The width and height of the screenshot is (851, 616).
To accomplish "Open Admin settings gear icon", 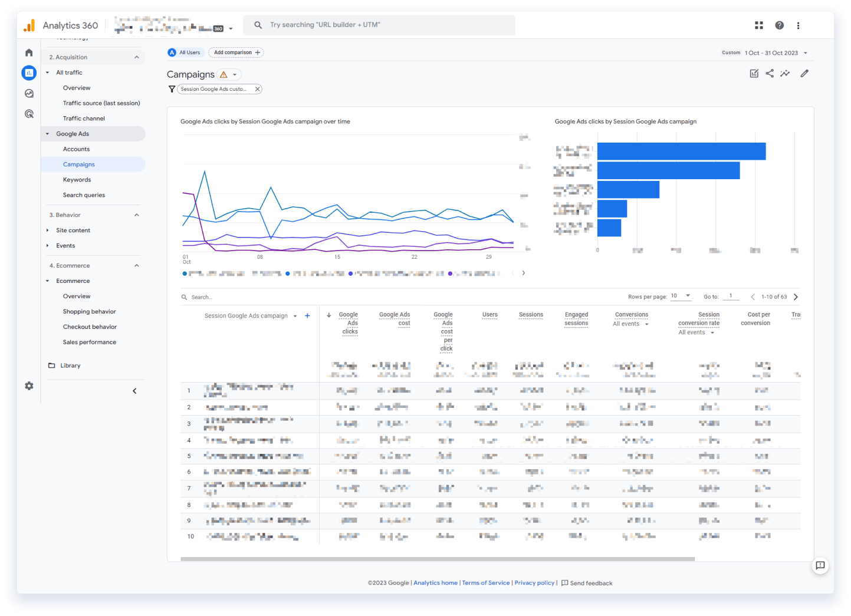I will pos(29,386).
